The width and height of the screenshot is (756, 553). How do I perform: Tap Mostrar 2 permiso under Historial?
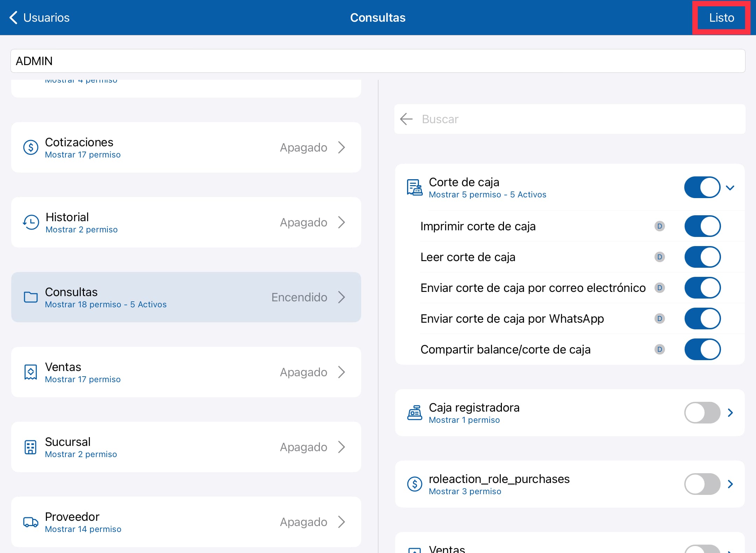click(x=82, y=230)
